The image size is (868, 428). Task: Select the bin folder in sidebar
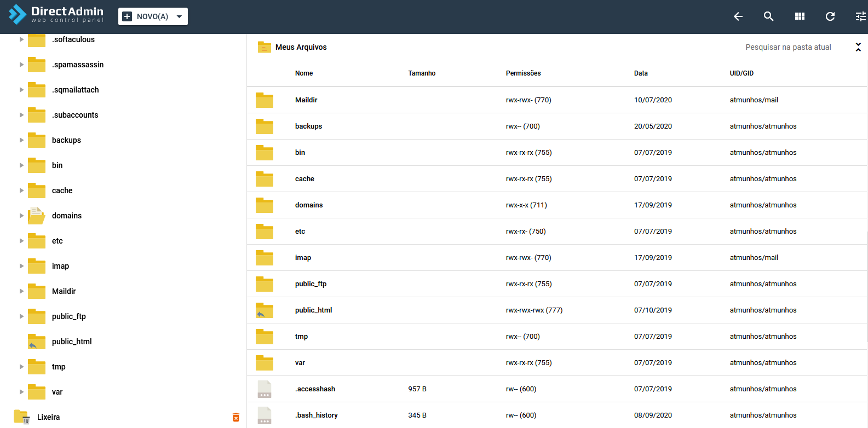[57, 165]
